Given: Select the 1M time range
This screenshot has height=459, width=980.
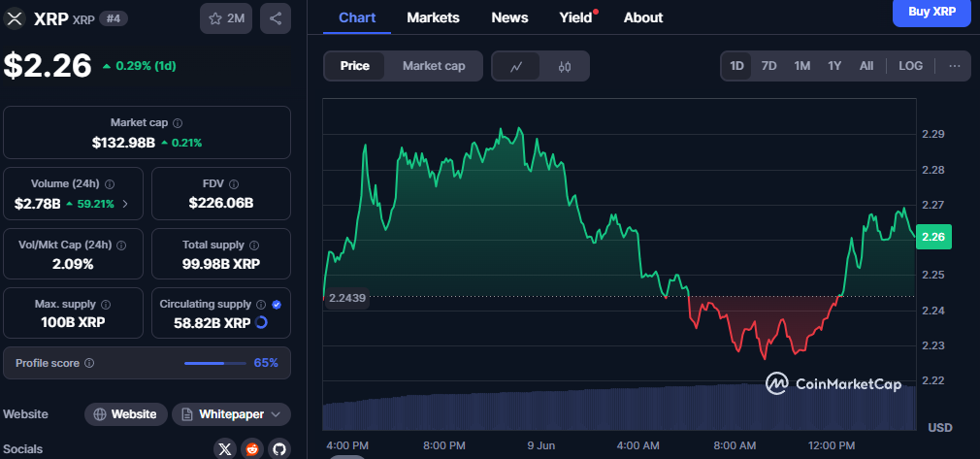Looking at the screenshot, I should point(801,66).
